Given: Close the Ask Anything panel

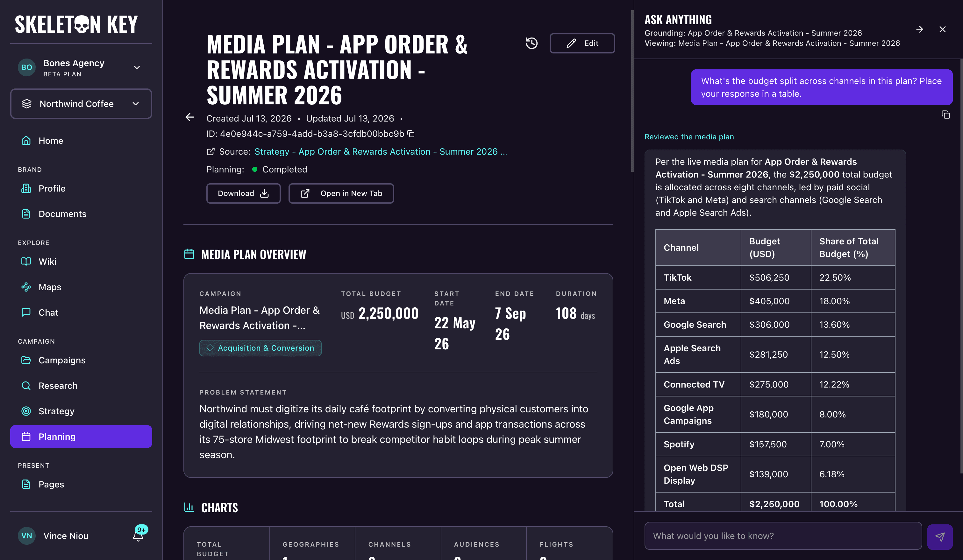Looking at the screenshot, I should click(942, 29).
